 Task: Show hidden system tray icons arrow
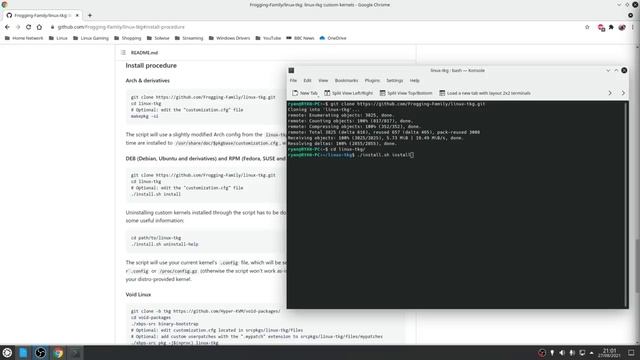591,353
